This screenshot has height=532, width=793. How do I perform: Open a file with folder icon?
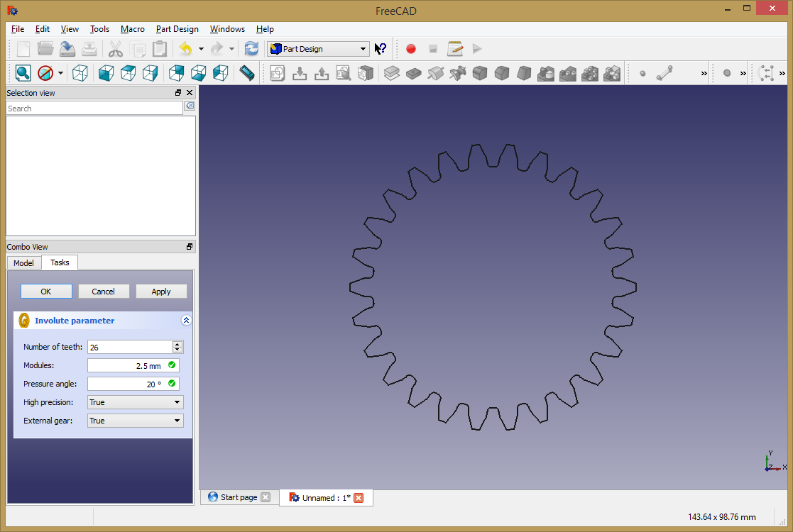coord(45,49)
